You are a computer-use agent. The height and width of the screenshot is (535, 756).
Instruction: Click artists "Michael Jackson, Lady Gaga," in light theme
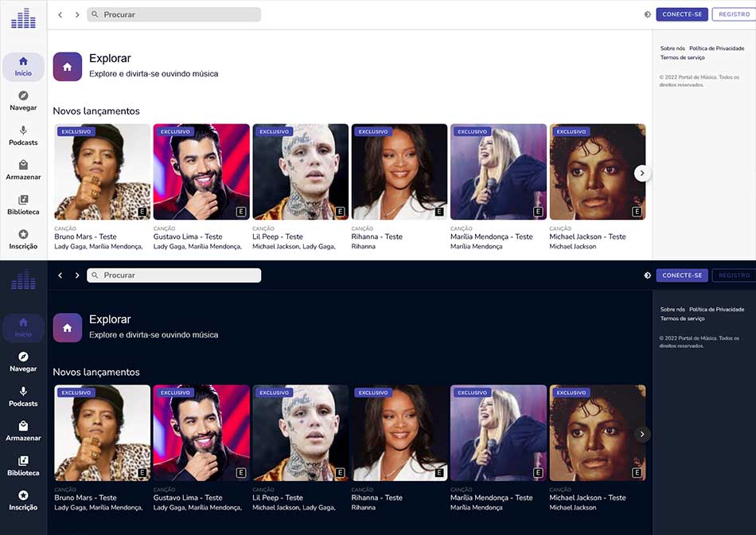point(294,247)
